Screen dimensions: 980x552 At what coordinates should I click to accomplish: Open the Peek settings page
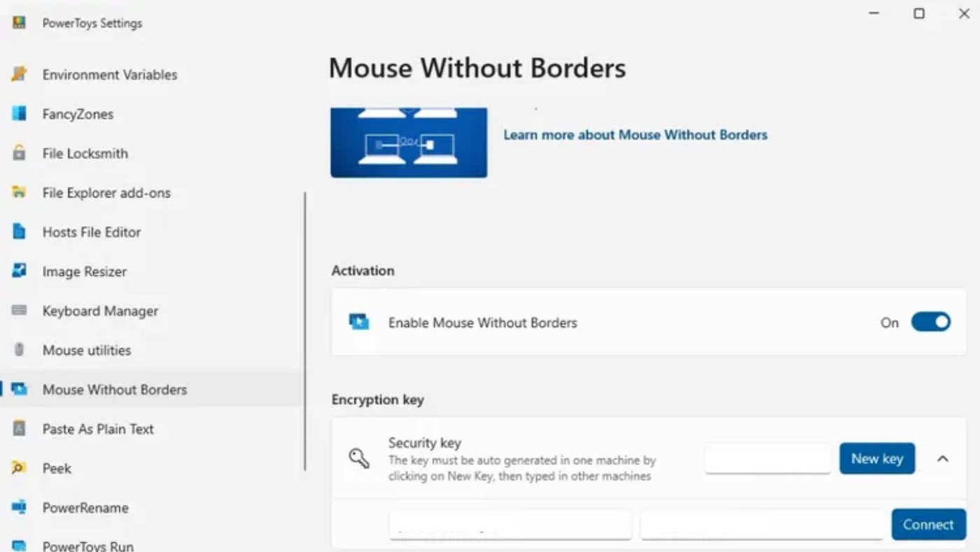[x=57, y=468]
